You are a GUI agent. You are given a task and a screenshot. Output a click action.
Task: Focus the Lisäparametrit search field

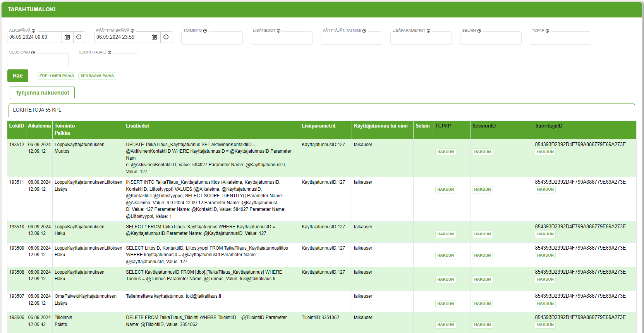pyautogui.click(x=421, y=38)
